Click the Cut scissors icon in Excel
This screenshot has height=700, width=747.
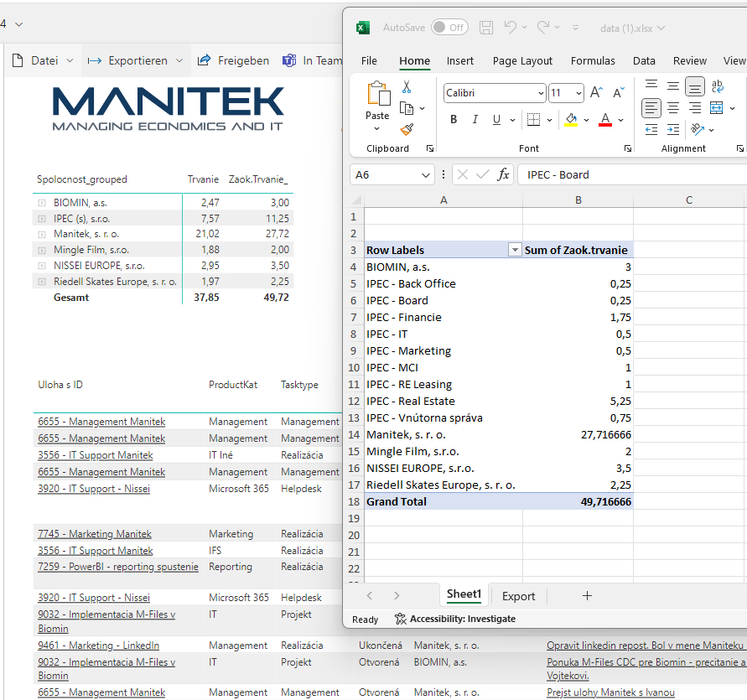[x=407, y=86]
